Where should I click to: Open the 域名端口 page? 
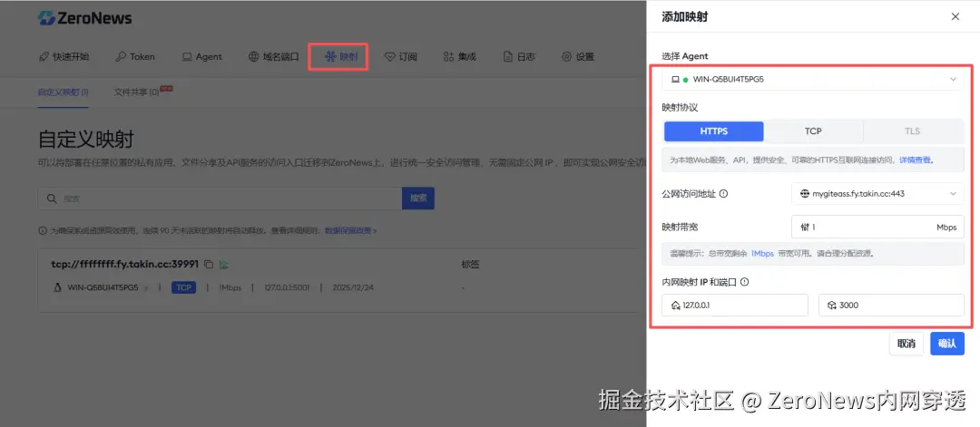tap(274, 57)
